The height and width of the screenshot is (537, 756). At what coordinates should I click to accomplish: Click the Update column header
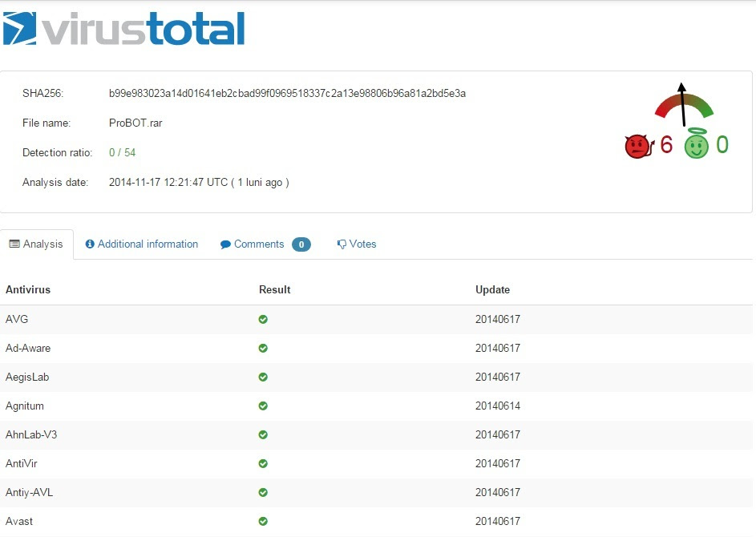tap(493, 289)
